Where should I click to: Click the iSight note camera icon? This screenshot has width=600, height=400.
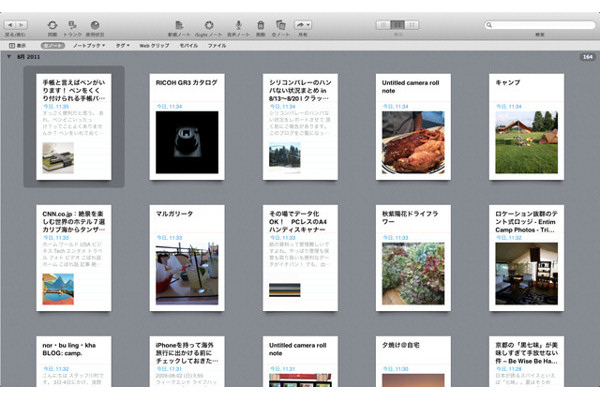(x=209, y=24)
